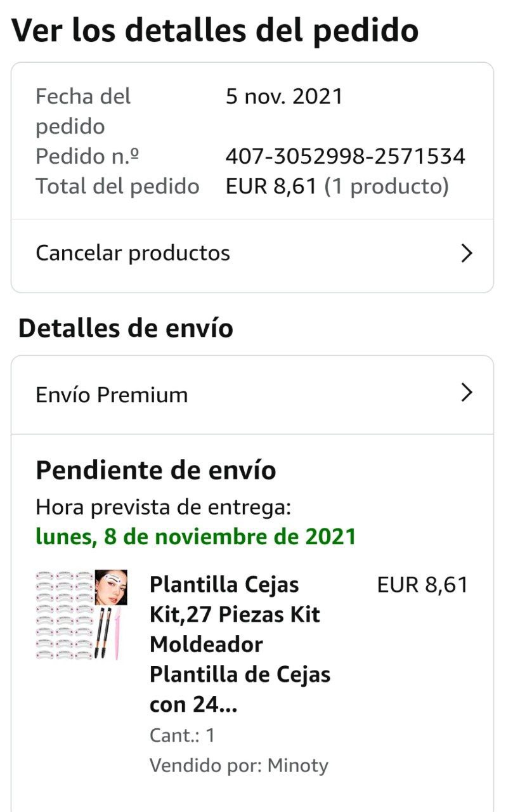
Task: Click the Pendiente de envío status heading
Action: tap(156, 471)
